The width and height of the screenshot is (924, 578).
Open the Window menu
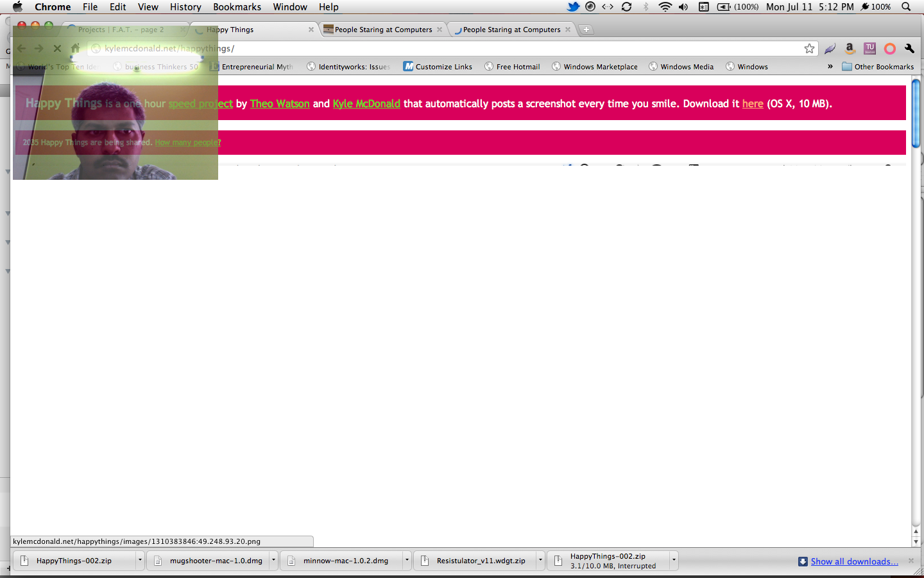point(290,6)
